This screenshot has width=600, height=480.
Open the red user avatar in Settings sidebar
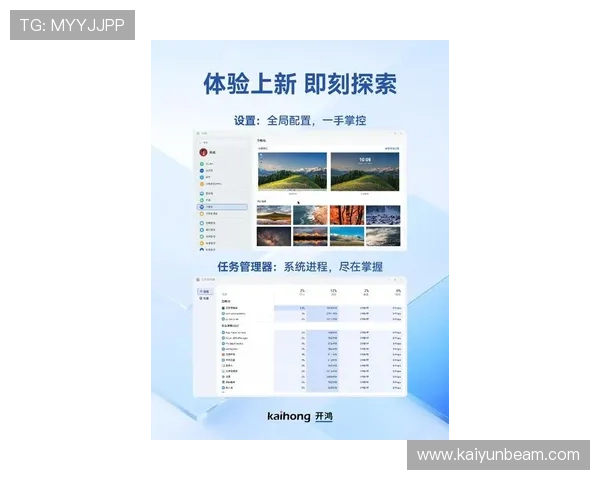point(203,152)
